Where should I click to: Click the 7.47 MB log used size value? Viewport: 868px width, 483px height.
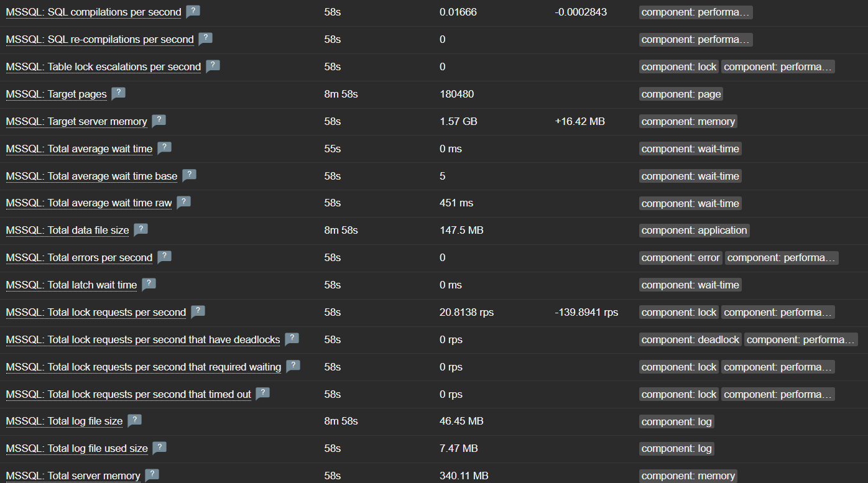point(459,449)
